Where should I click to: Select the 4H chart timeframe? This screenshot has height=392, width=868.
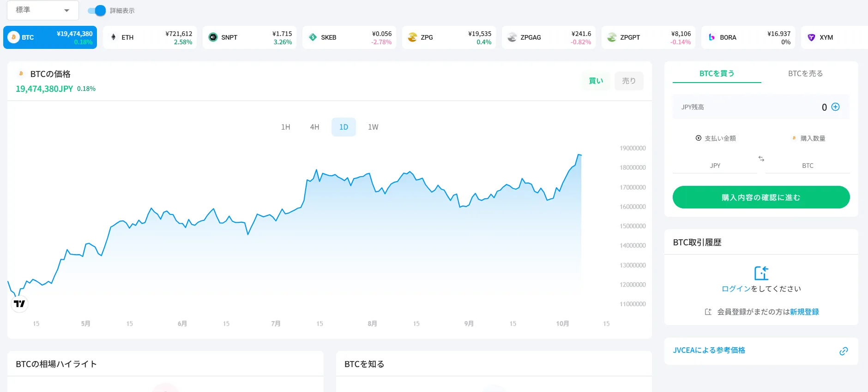314,127
